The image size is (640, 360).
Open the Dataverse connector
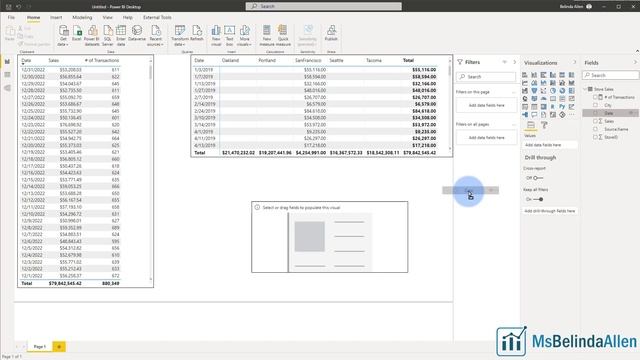[x=137, y=31]
